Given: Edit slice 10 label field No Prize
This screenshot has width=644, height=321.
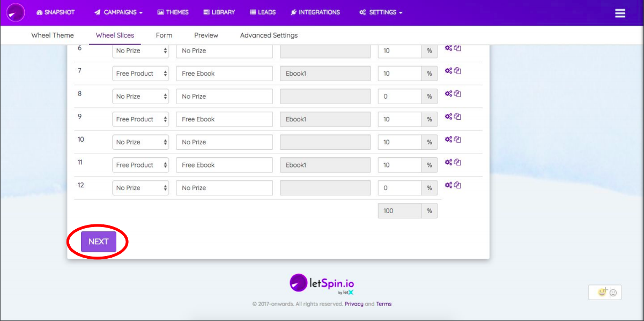Looking at the screenshot, I should [x=224, y=142].
